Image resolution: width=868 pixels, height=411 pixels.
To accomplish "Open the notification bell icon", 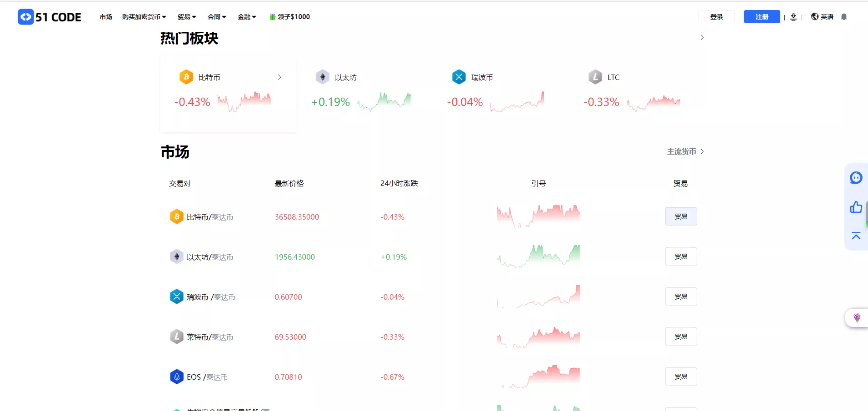I will pyautogui.click(x=844, y=16).
